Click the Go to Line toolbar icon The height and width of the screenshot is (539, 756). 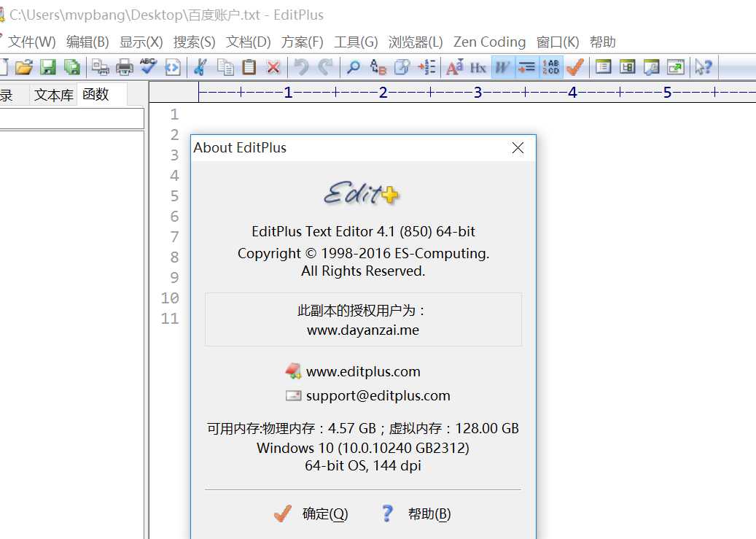pyautogui.click(x=426, y=67)
